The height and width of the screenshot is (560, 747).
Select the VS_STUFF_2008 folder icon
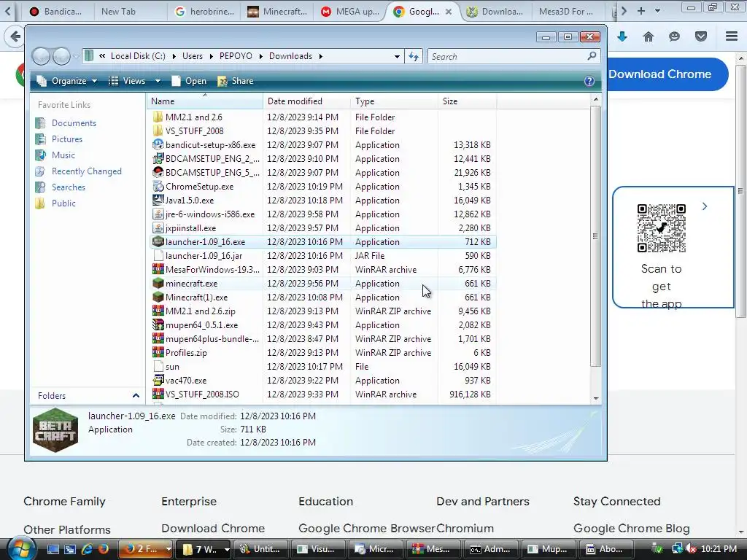click(158, 131)
